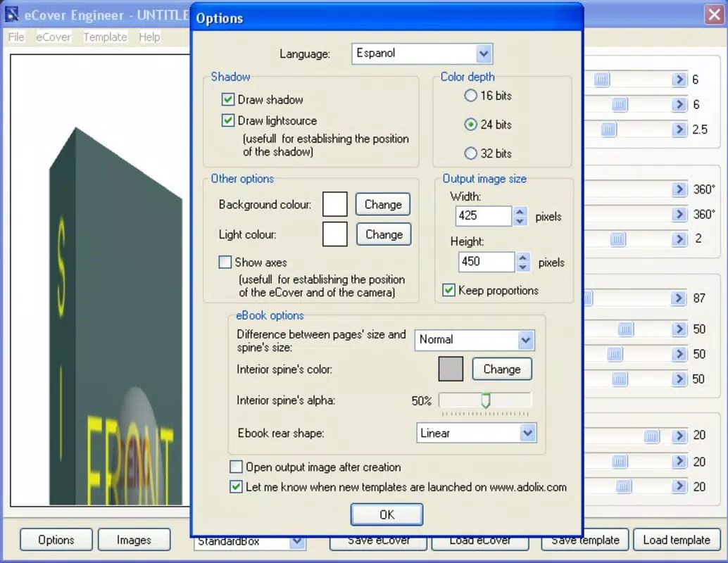Open the eCover menu
The image size is (728, 563).
click(54, 37)
